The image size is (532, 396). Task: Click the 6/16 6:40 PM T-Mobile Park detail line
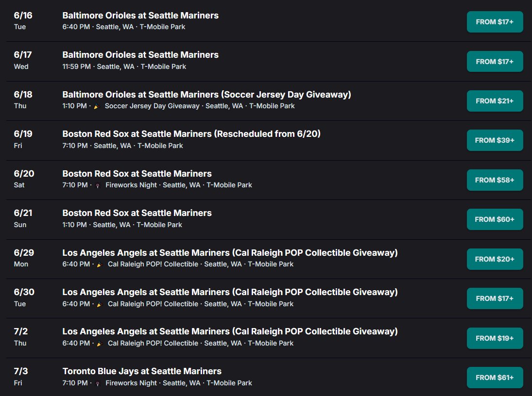(x=124, y=27)
